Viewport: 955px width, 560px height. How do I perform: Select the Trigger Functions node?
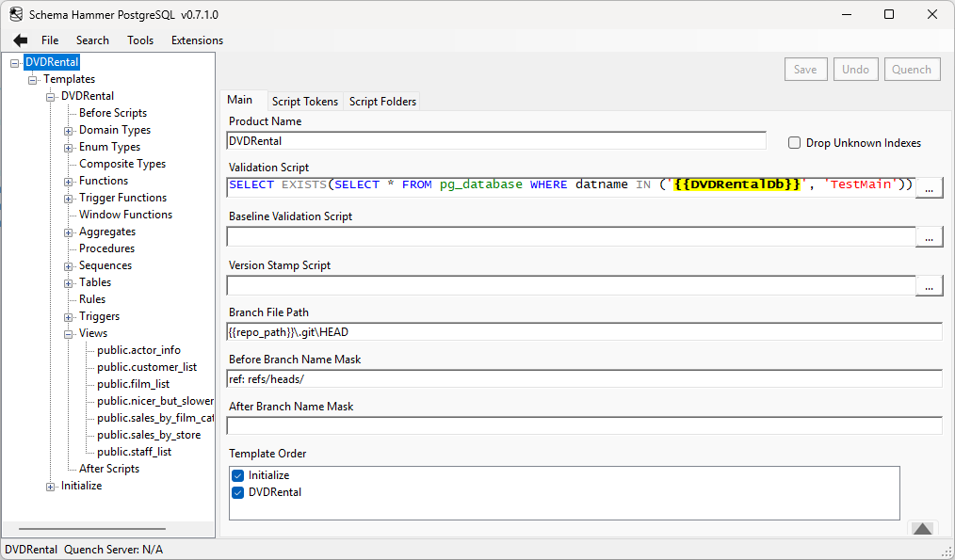(124, 197)
